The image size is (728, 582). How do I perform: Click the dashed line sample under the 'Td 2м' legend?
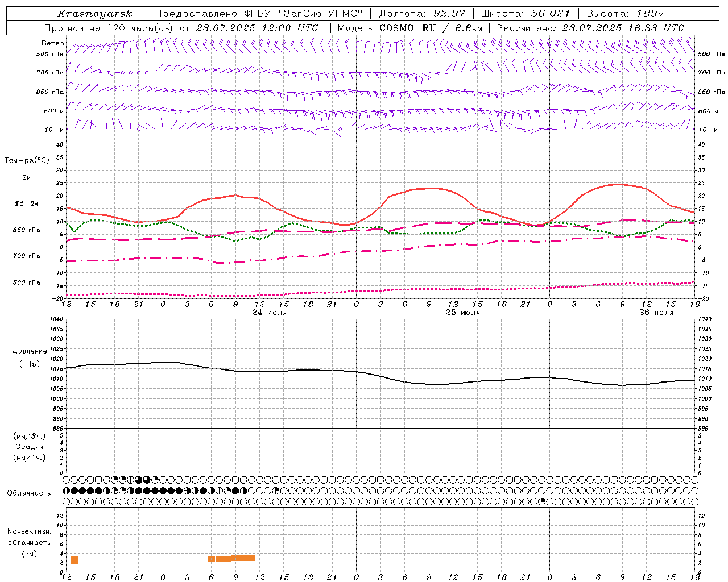tap(25, 210)
